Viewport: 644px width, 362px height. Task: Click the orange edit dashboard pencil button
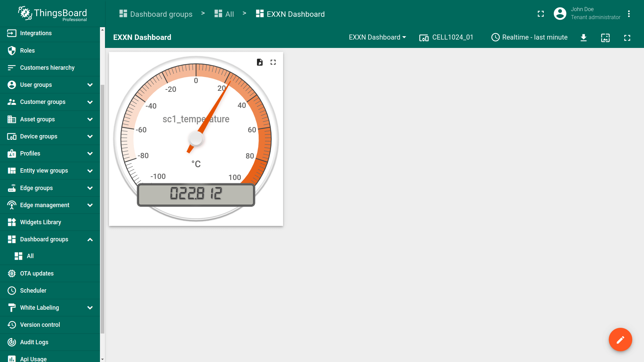[620, 340]
